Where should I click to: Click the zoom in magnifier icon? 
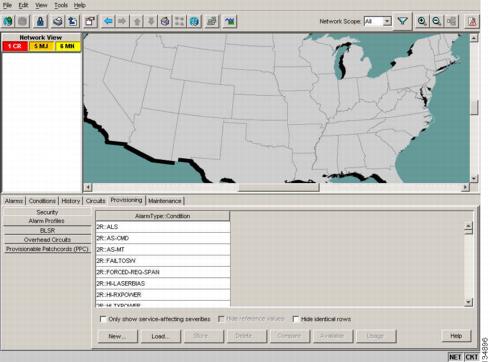point(422,21)
